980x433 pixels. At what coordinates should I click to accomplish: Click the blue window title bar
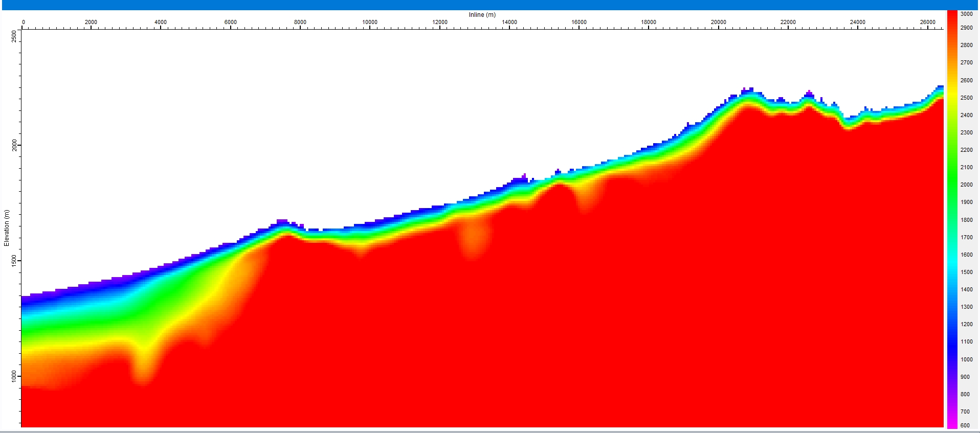point(490,5)
